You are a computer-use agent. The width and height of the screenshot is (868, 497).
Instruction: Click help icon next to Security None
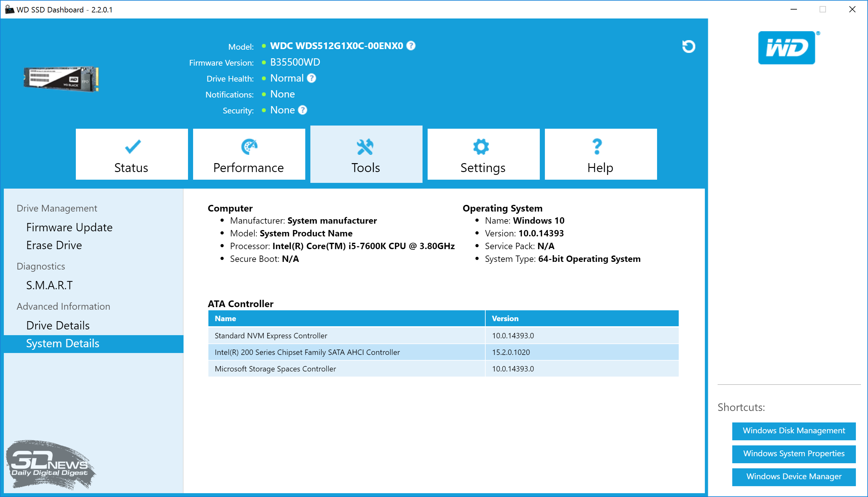pos(302,110)
